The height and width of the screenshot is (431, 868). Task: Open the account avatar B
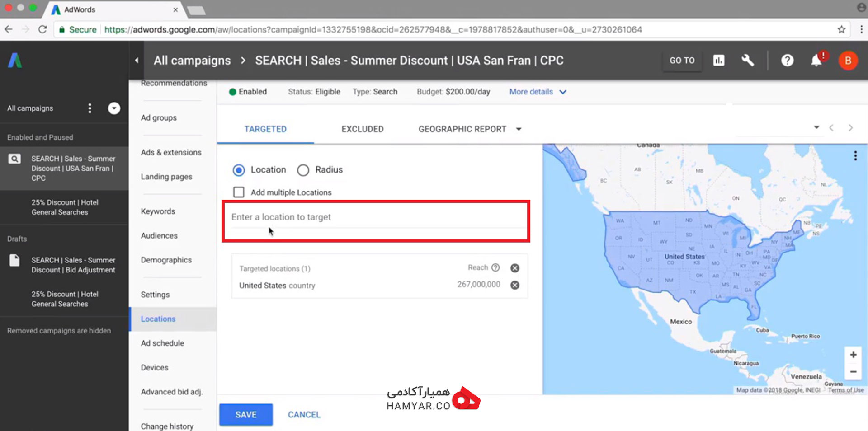[848, 60]
